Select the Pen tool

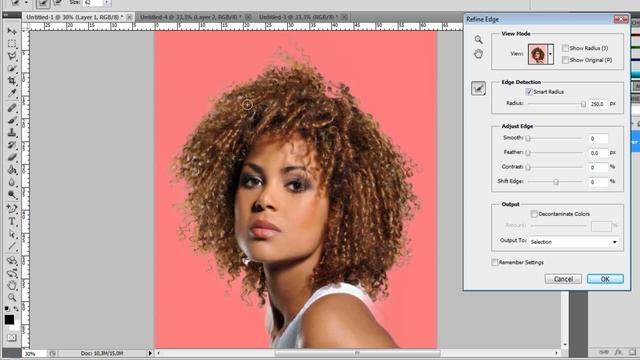12,209
